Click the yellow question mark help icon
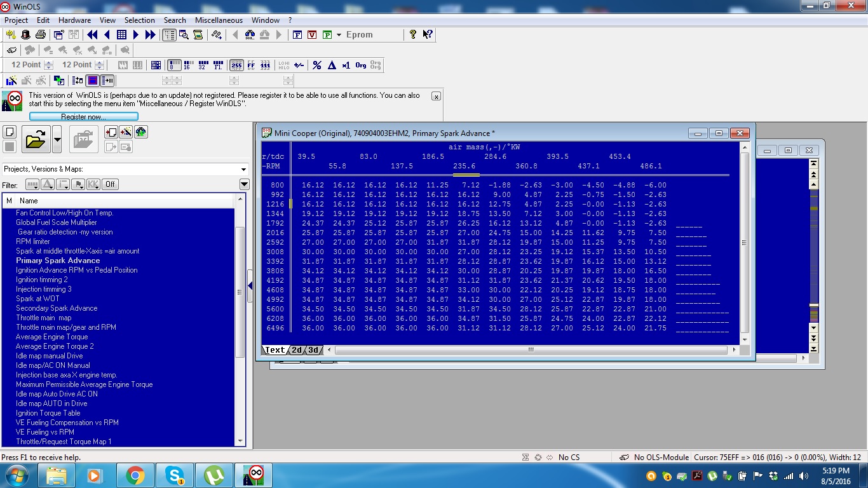Viewport: 868px width, 488px height. click(x=413, y=35)
